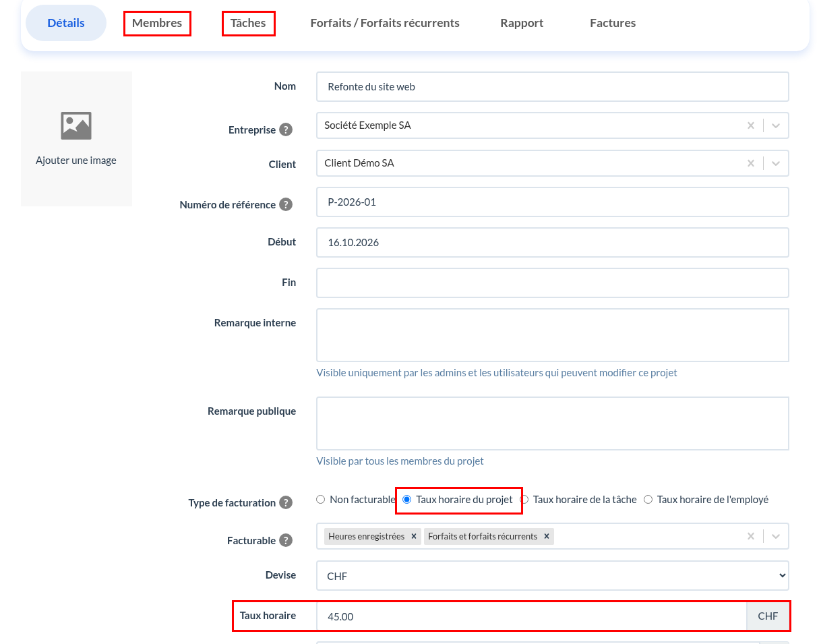Image resolution: width=819 pixels, height=644 pixels.
Task: Select Taux horaire du projet option
Action: click(407, 500)
